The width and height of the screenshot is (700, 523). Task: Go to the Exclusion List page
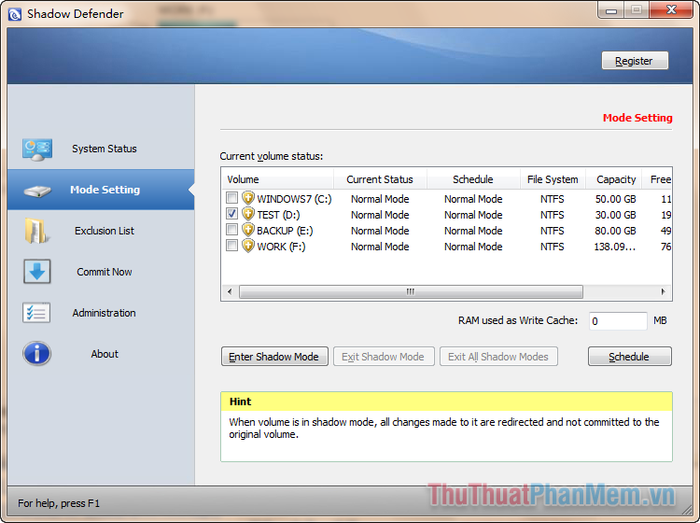(x=101, y=231)
